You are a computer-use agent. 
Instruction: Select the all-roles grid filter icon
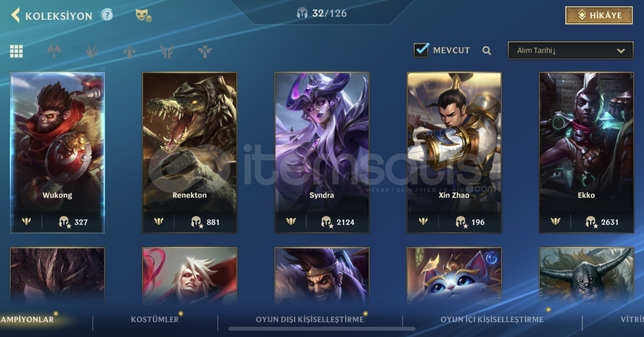tap(16, 51)
